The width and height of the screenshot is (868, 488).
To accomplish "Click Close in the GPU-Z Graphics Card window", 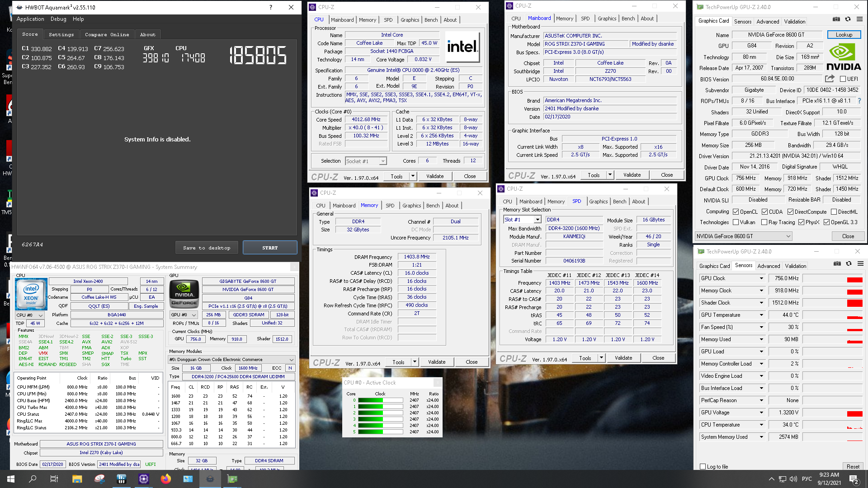I will click(848, 236).
